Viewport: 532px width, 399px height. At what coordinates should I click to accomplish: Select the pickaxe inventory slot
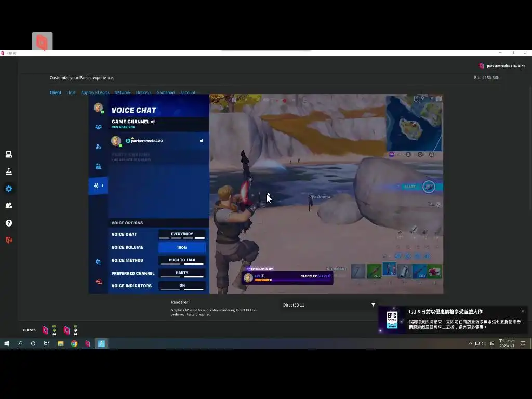pos(358,271)
